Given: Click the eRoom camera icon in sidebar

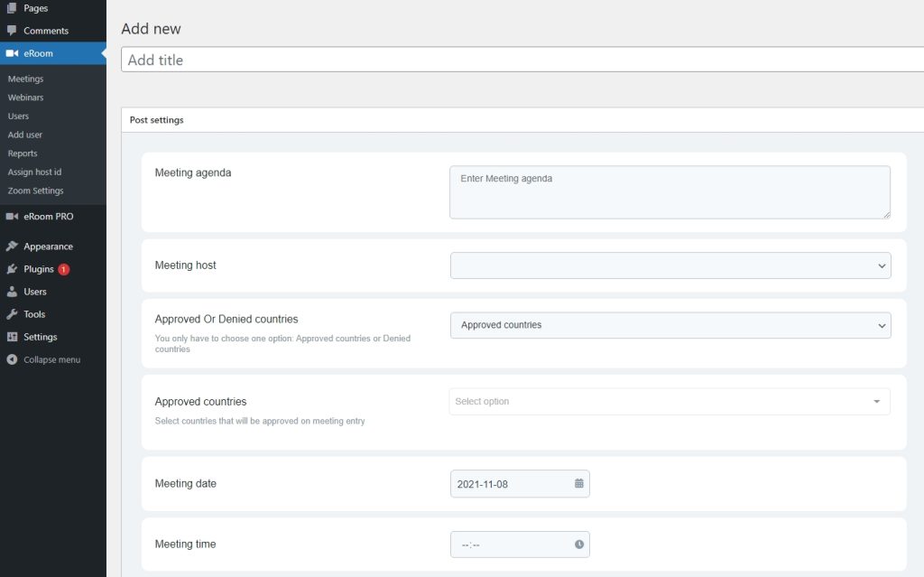Looking at the screenshot, I should 12,53.
